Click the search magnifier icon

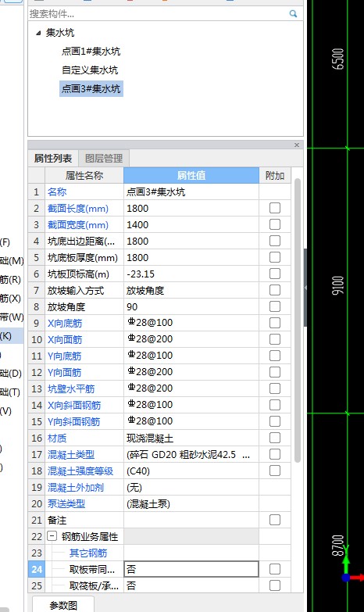(293, 14)
